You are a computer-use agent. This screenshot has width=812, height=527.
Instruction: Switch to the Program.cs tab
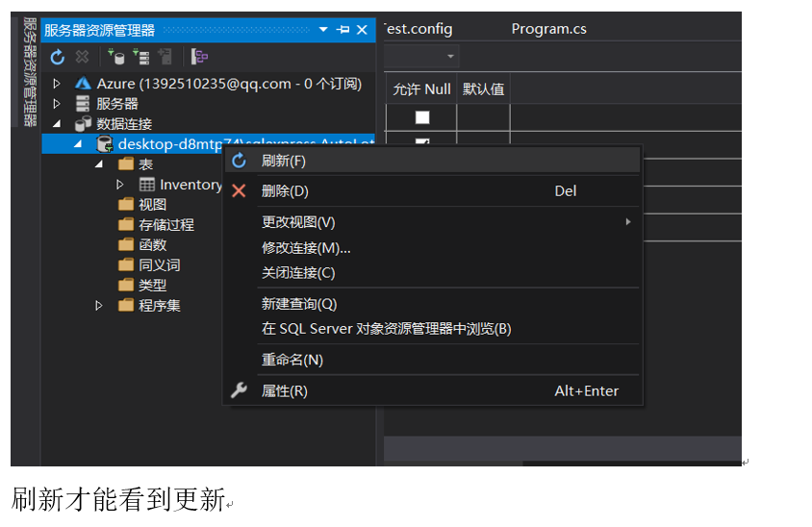(x=549, y=29)
